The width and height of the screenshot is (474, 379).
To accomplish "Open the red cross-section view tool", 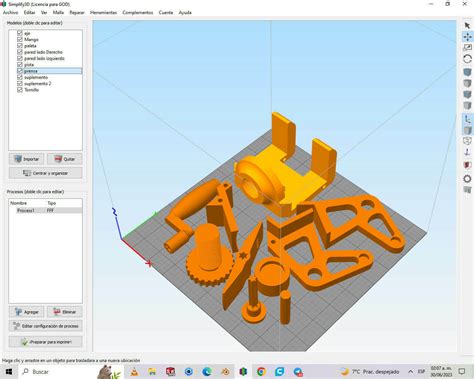I will point(467,165).
